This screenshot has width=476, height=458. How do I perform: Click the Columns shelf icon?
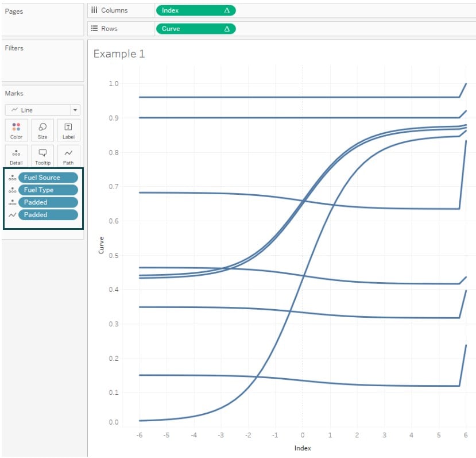tap(94, 10)
